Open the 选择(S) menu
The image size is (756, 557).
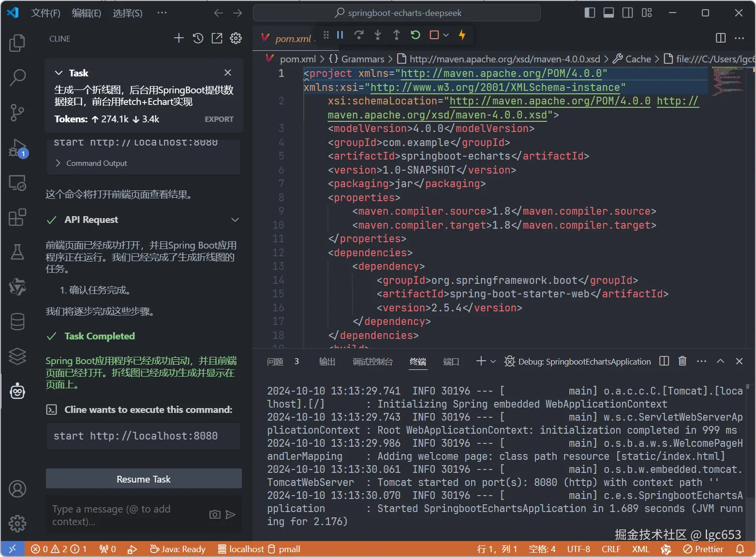coord(128,13)
